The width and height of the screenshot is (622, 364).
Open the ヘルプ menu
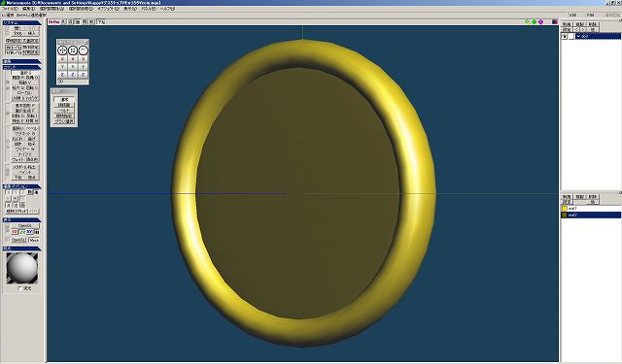(167, 9)
